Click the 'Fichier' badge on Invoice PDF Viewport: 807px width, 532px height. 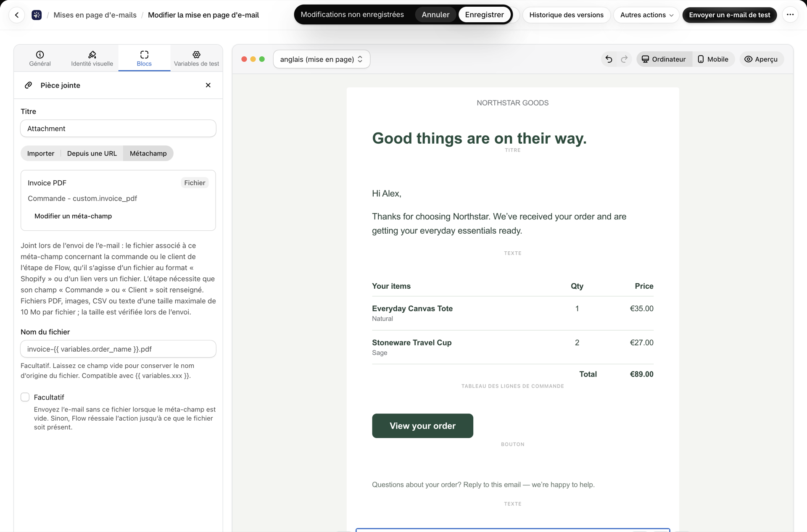point(195,183)
